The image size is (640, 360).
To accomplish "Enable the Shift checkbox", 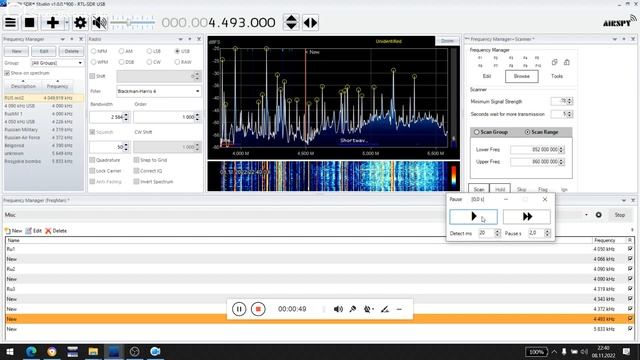I will (92, 76).
